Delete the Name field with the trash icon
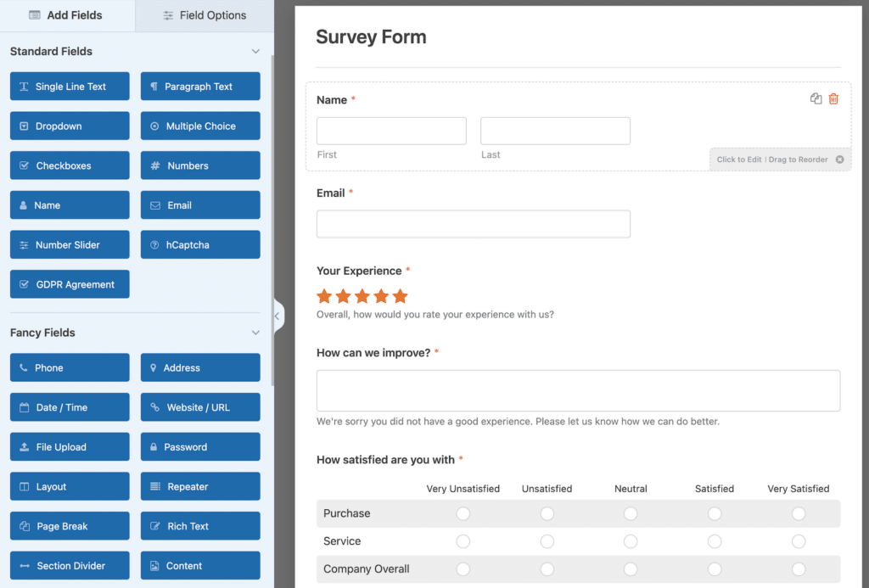Image resolution: width=869 pixels, height=588 pixels. [x=833, y=98]
